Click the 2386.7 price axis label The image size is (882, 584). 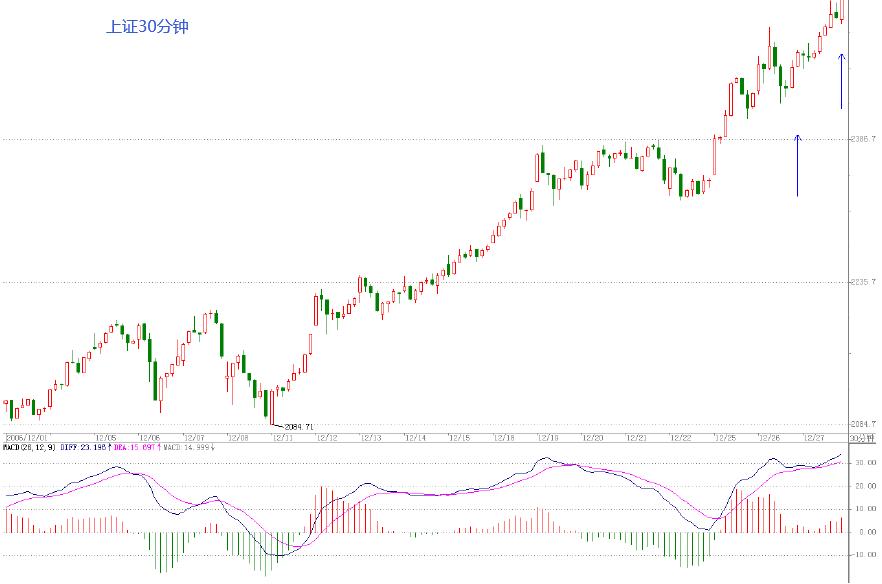[x=863, y=139]
